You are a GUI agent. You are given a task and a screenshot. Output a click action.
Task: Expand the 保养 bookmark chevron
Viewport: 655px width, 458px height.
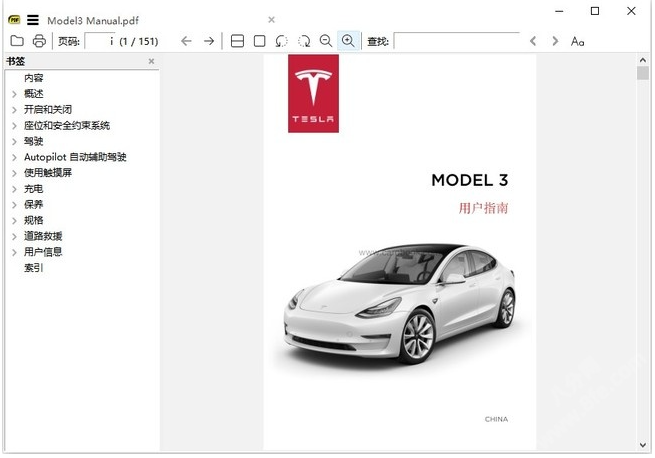(14, 205)
